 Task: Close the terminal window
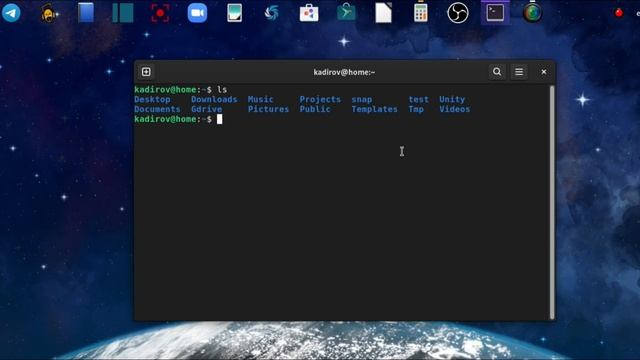click(544, 72)
